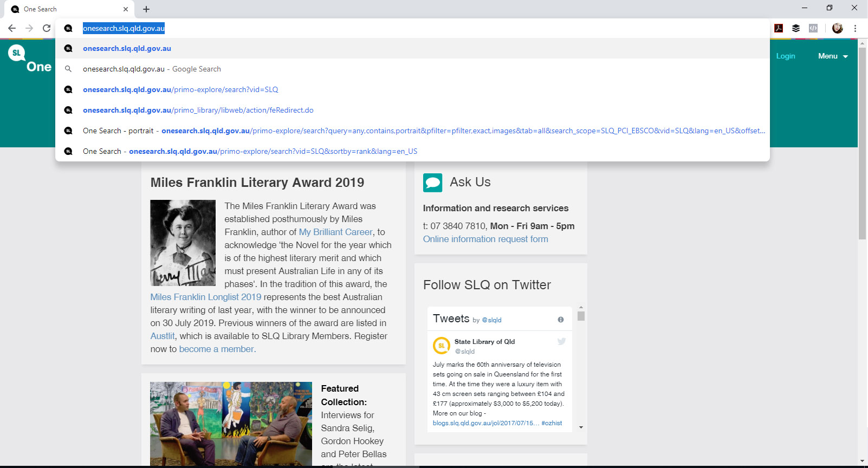Viewport: 868px width, 468px height.
Task: Click Follow SLQ on Twitter heading
Action: coord(487,285)
